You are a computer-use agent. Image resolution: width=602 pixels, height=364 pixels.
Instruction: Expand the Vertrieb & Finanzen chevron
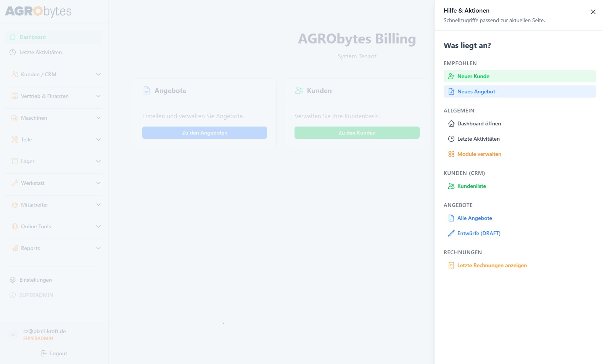98,96
